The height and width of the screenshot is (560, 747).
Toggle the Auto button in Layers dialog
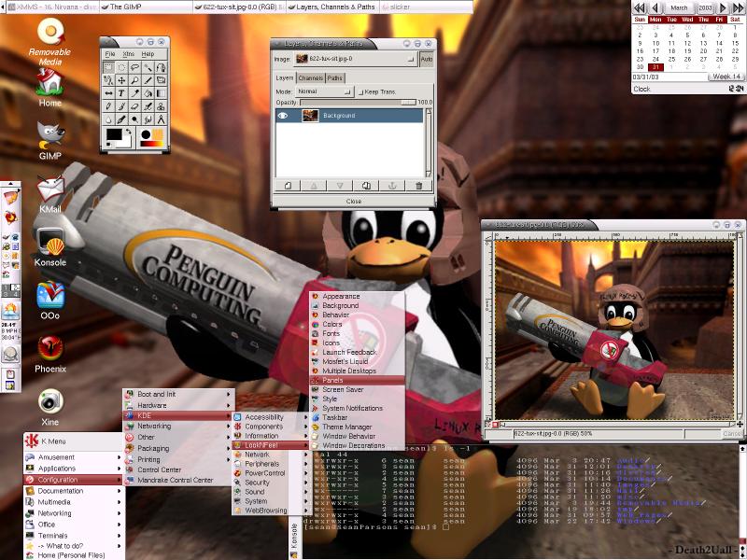427,60
